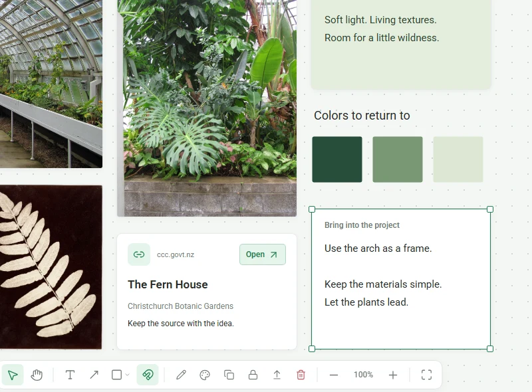Click 'Use the arch as a frame.' line
Viewport: 532px width, 392px height.
(378, 248)
